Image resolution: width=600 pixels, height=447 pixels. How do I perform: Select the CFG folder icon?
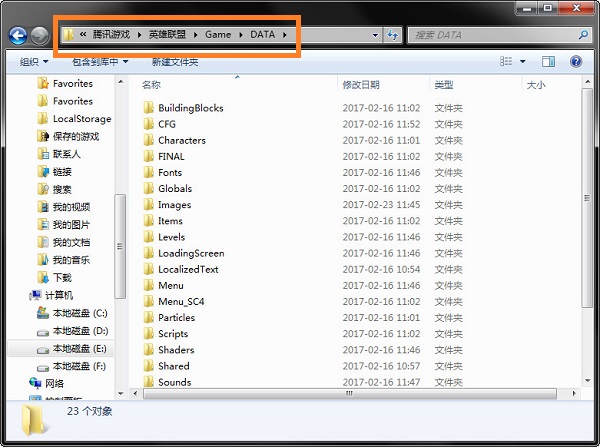click(x=149, y=124)
